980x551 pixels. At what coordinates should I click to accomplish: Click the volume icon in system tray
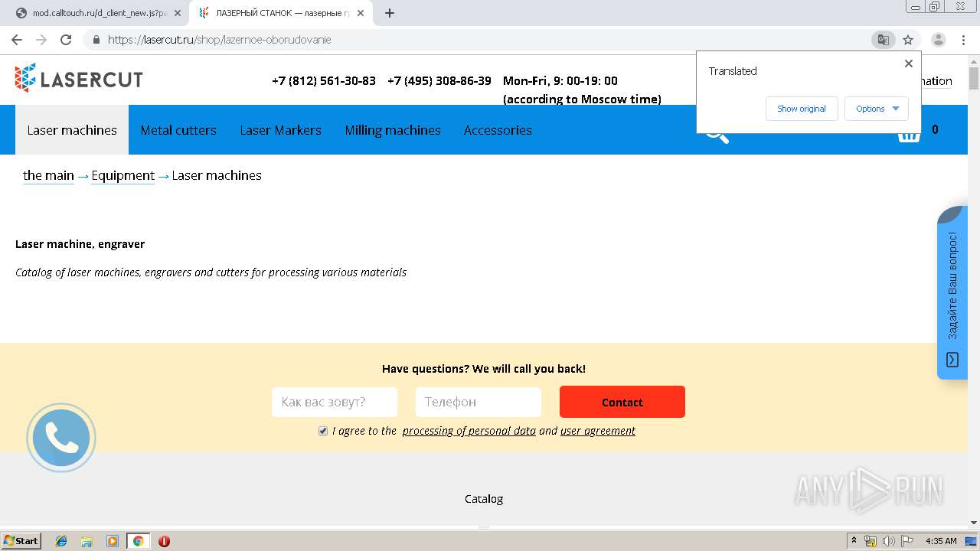(x=888, y=541)
